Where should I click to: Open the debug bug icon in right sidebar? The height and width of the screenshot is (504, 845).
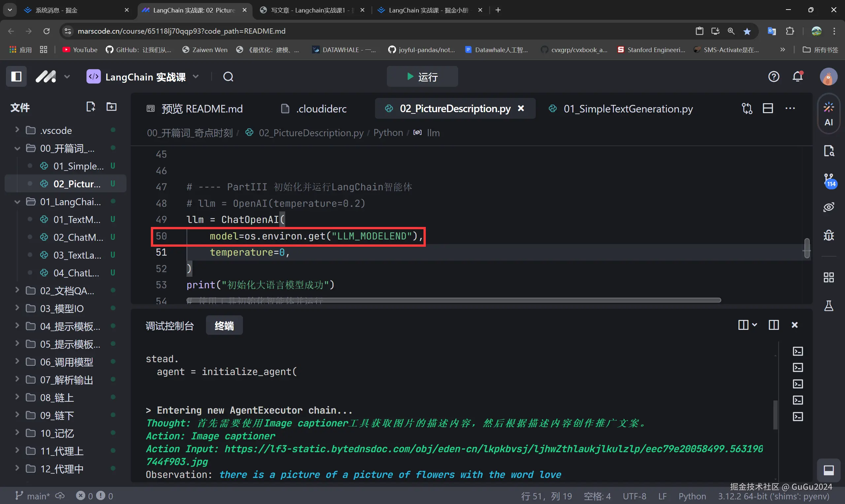point(829,235)
